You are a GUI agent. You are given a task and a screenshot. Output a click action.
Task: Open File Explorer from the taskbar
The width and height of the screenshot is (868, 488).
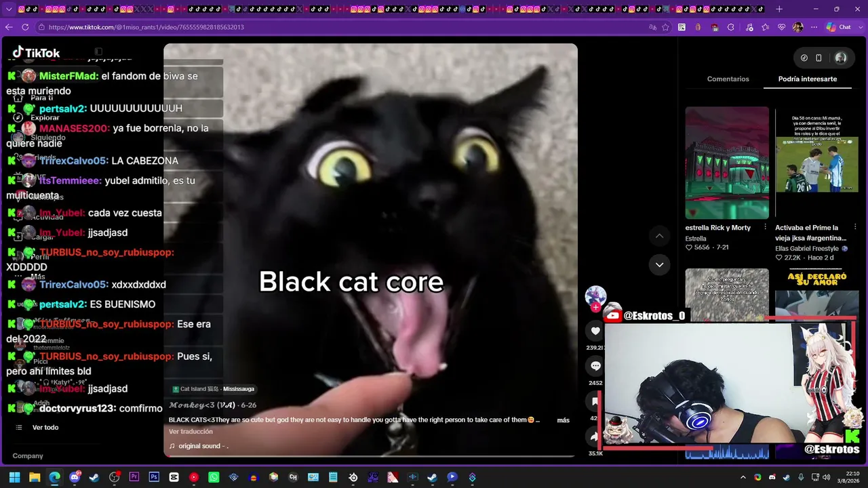35,477
